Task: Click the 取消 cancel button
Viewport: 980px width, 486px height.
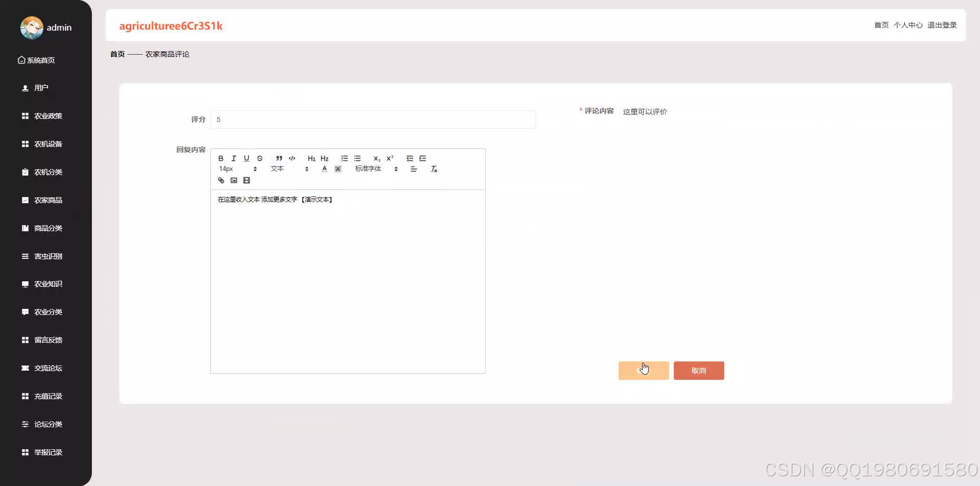Action: pos(699,371)
